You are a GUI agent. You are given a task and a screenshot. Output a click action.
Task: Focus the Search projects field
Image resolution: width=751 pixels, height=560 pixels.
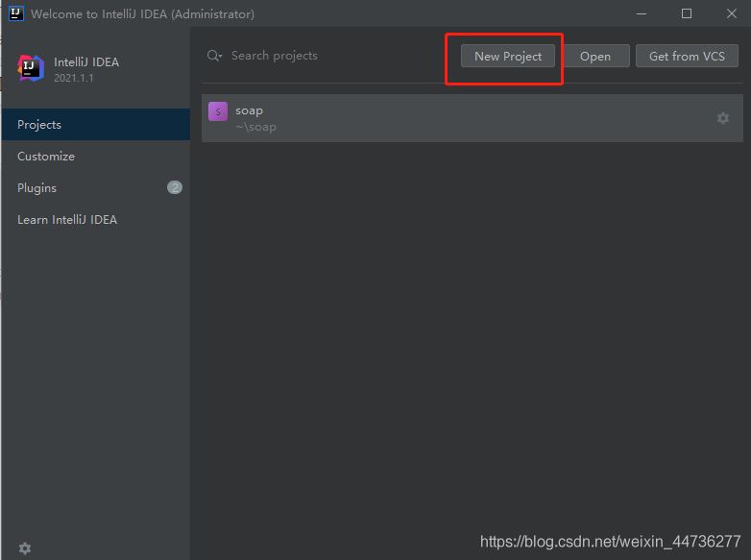(317, 56)
